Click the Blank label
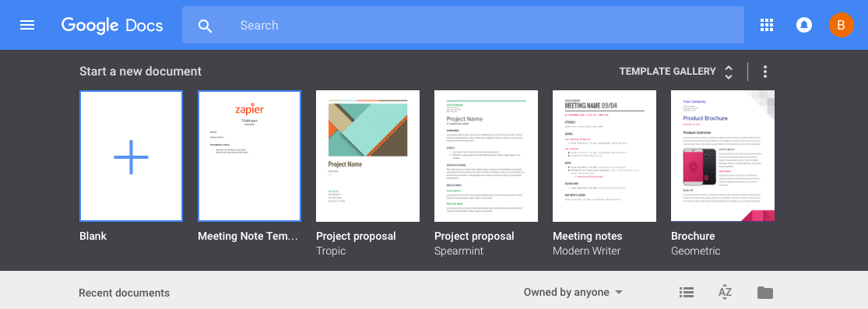 pos(93,237)
